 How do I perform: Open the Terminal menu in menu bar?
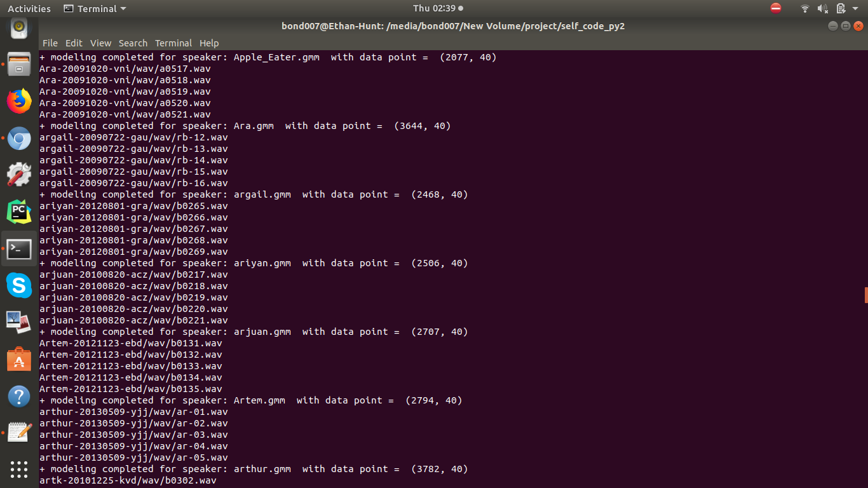pyautogui.click(x=173, y=43)
